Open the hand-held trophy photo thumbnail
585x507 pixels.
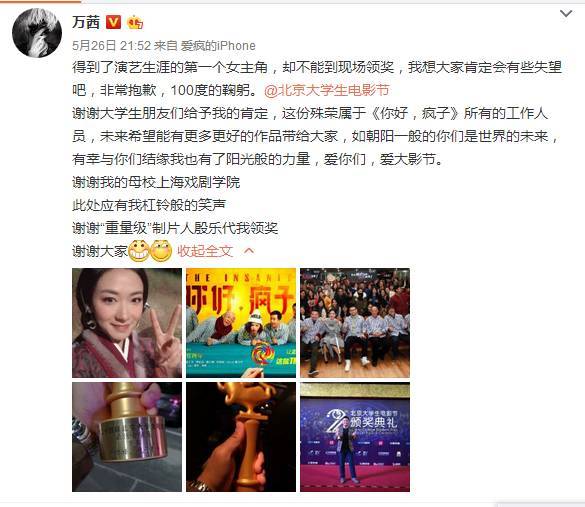[241, 437]
